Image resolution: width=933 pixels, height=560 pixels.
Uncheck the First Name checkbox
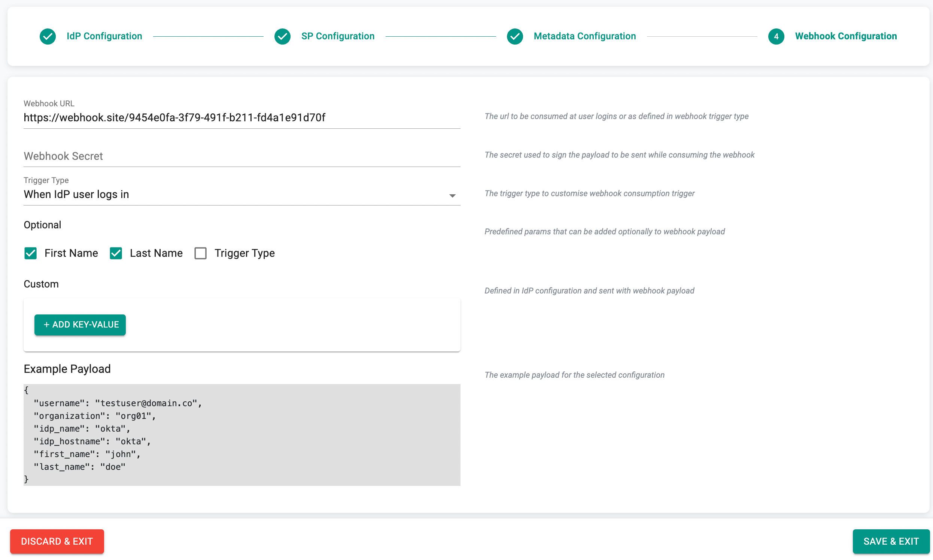(x=31, y=253)
